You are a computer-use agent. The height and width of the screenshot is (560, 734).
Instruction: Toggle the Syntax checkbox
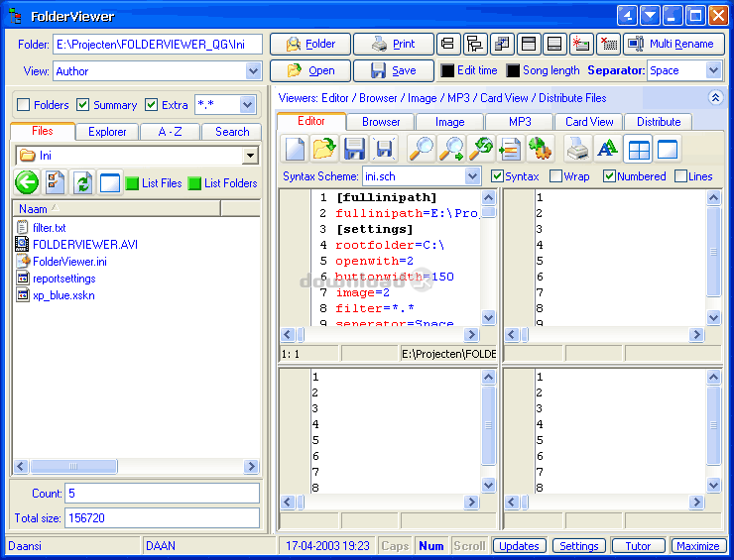pyautogui.click(x=497, y=176)
